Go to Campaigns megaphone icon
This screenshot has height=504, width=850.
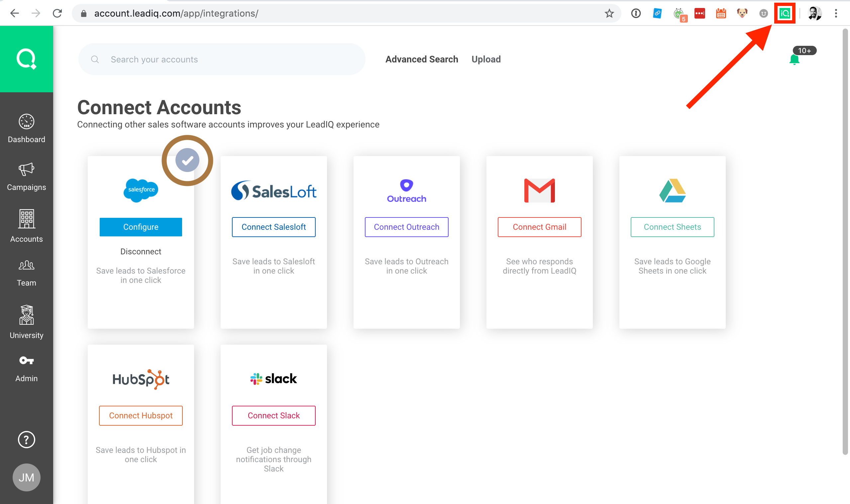tap(27, 169)
